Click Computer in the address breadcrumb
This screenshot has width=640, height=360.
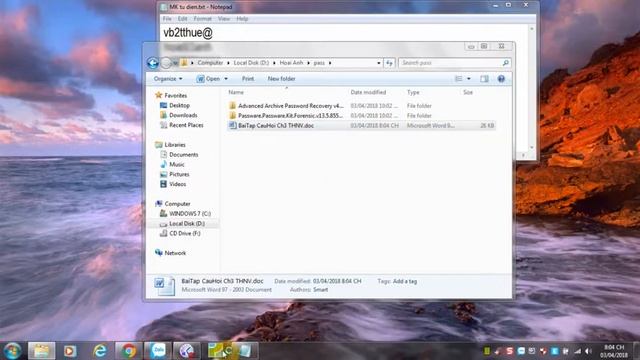(x=210, y=63)
